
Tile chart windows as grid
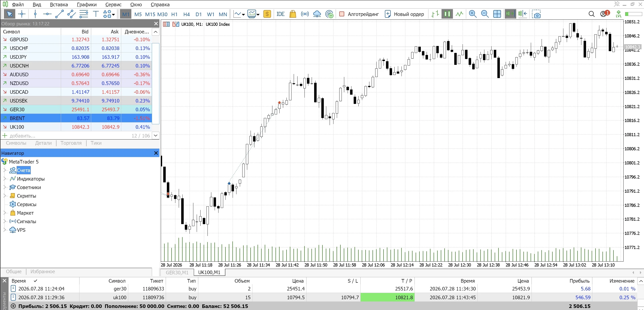pos(497,14)
